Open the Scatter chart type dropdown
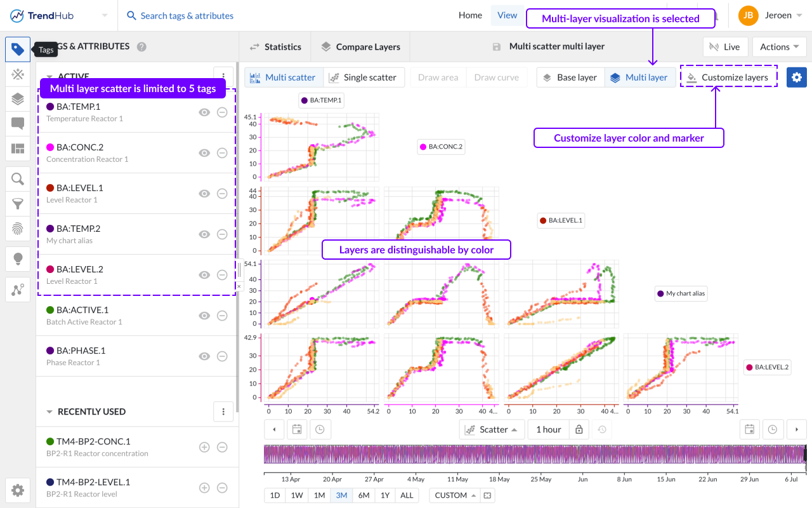 tap(492, 429)
